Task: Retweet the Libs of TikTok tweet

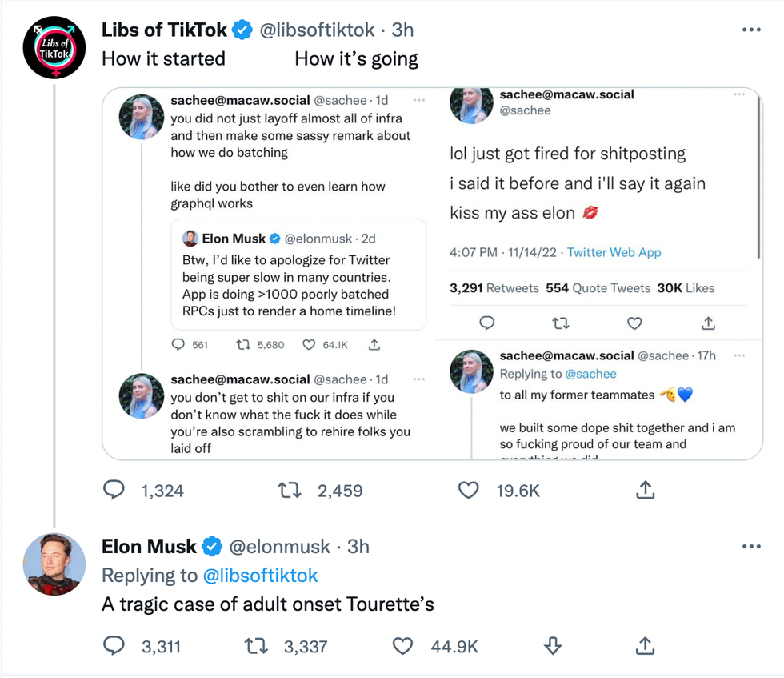Action: pyautogui.click(x=289, y=490)
